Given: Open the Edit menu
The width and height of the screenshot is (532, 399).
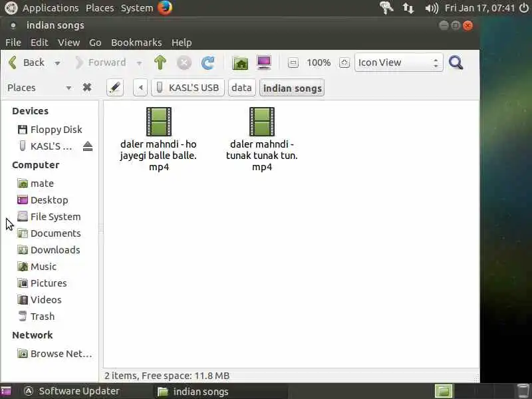Looking at the screenshot, I should coord(39,43).
